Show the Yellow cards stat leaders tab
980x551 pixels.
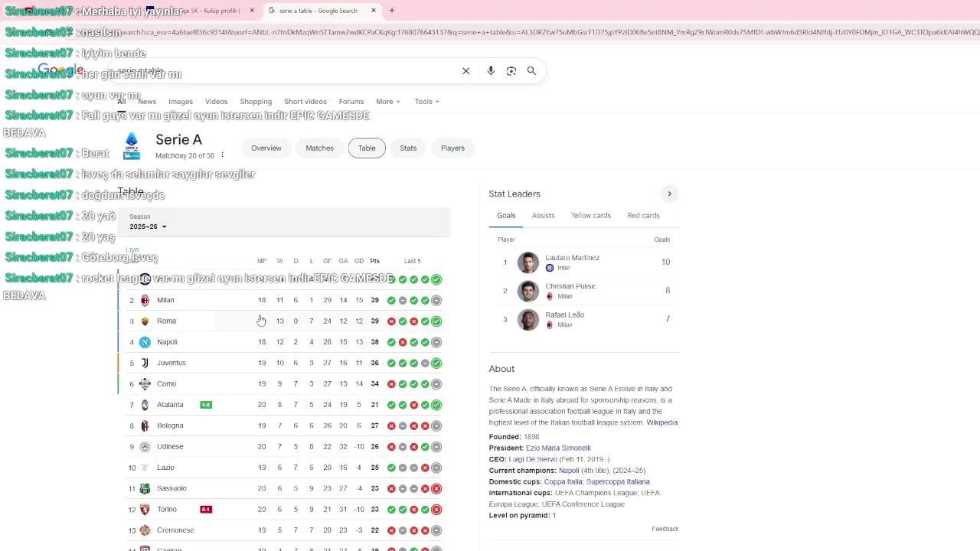[591, 216]
